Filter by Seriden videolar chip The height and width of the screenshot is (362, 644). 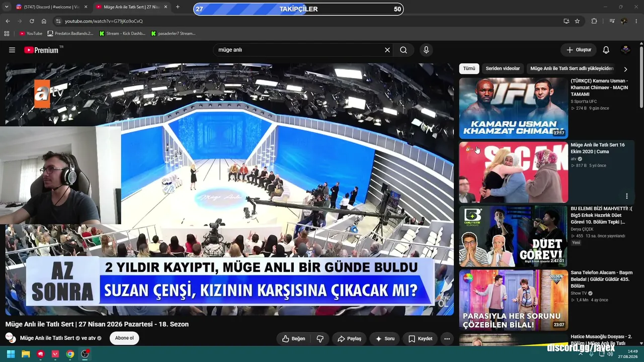(x=503, y=68)
